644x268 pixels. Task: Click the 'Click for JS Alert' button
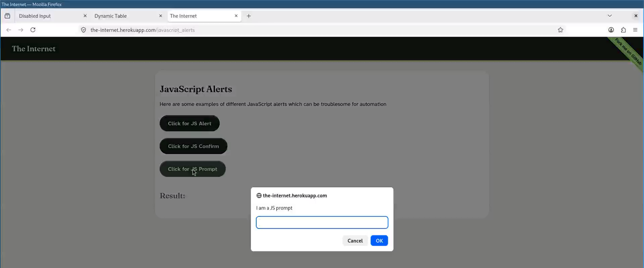[x=190, y=123]
